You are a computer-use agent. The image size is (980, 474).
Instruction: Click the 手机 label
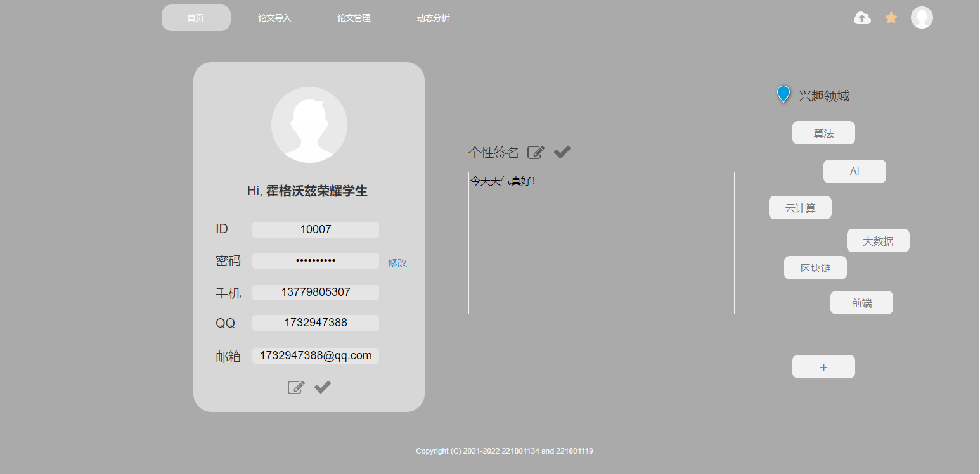click(228, 293)
